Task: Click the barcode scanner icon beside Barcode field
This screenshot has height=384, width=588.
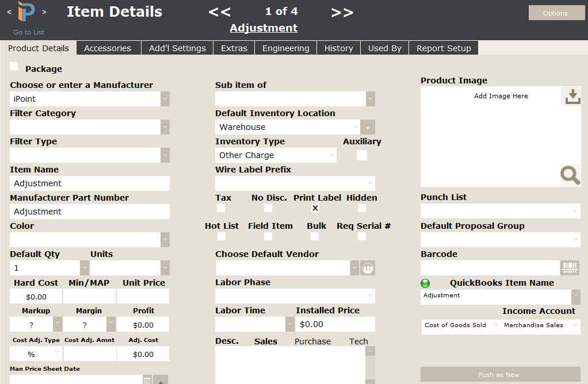Action: [570, 268]
